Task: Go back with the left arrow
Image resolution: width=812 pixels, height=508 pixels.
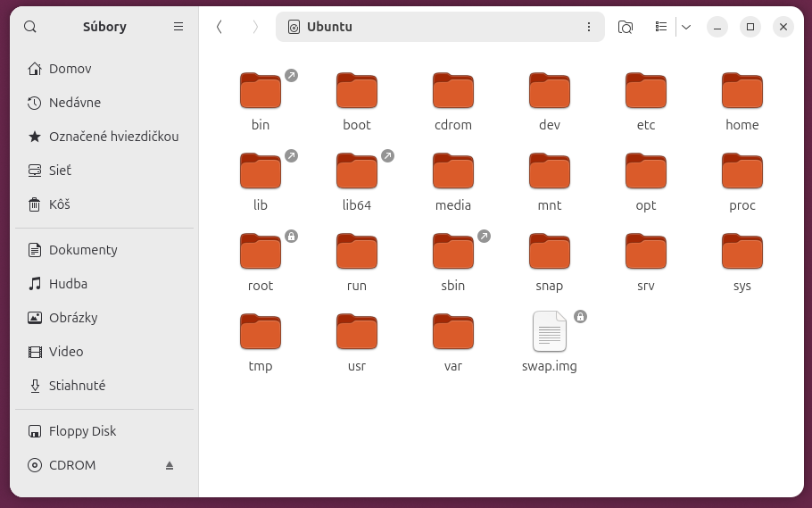Action: (219, 27)
